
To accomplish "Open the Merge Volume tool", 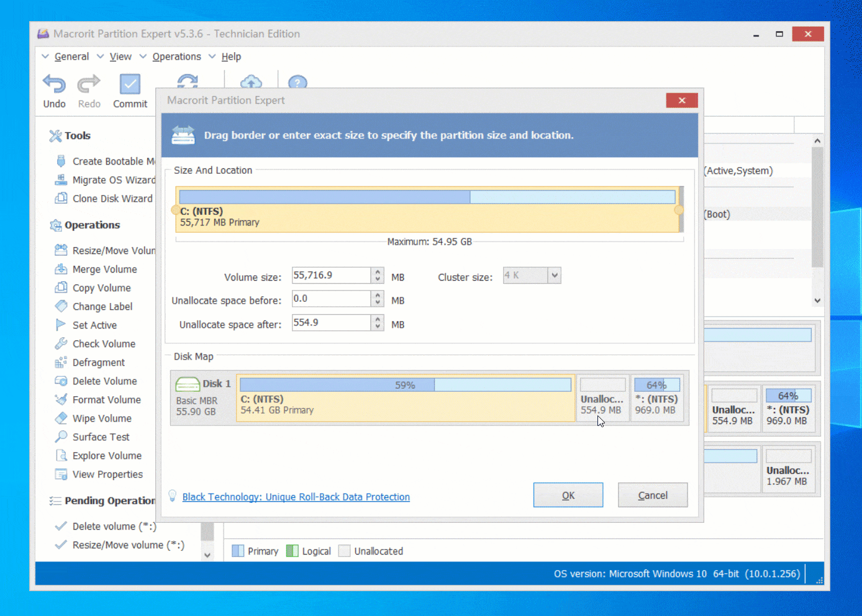I will [x=104, y=269].
